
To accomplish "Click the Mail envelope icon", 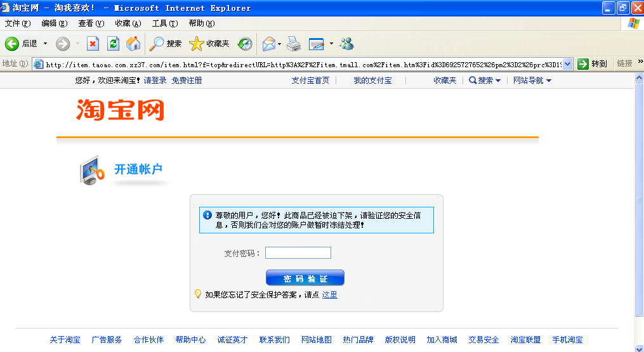I will pos(268,44).
